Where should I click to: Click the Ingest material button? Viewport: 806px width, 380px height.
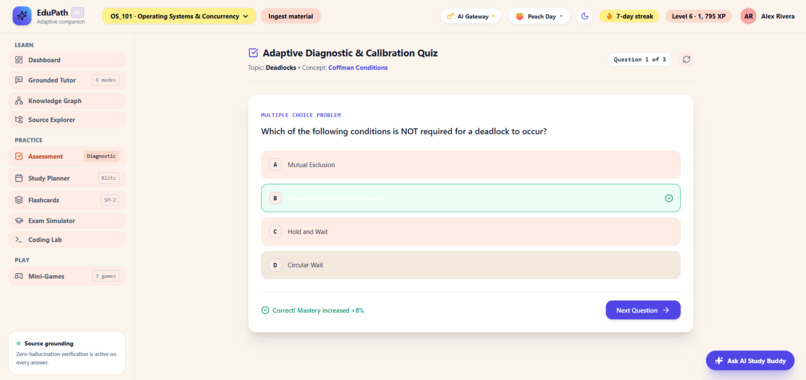tap(290, 16)
